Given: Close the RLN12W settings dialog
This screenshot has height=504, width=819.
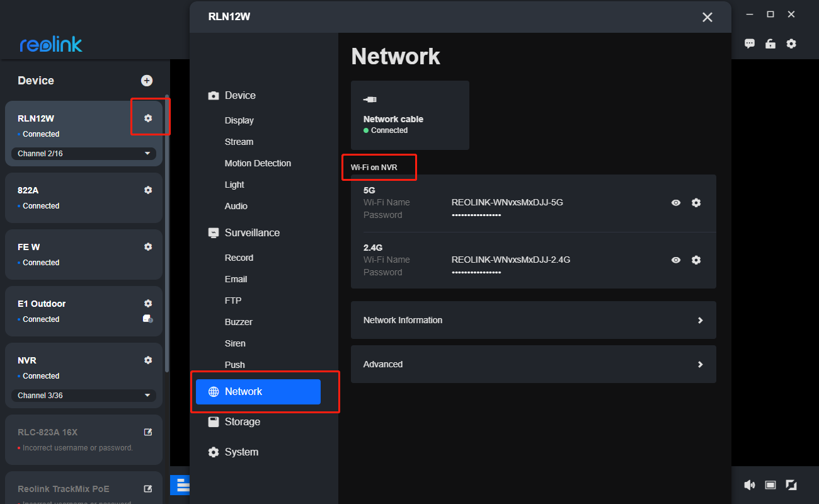Looking at the screenshot, I should click(x=707, y=17).
